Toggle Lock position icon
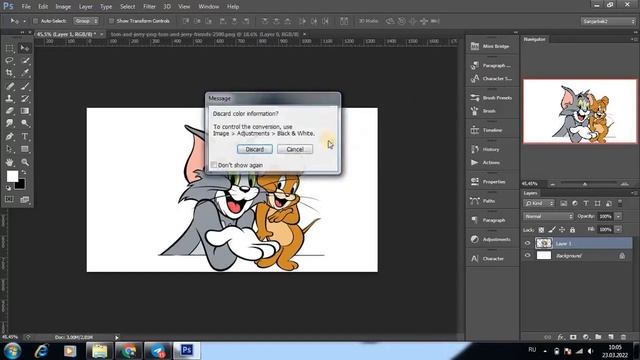Screen dimensions: 640x360 (x=562, y=230)
